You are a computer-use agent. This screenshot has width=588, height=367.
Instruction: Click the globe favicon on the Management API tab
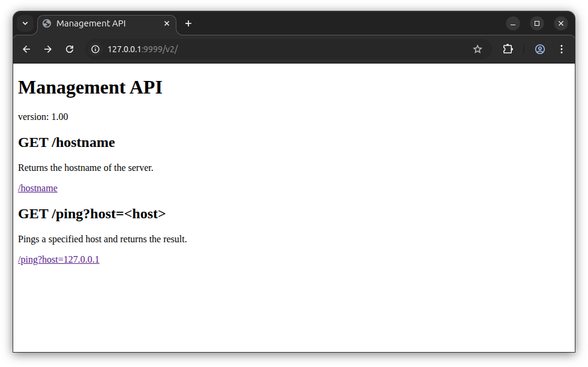coord(46,23)
